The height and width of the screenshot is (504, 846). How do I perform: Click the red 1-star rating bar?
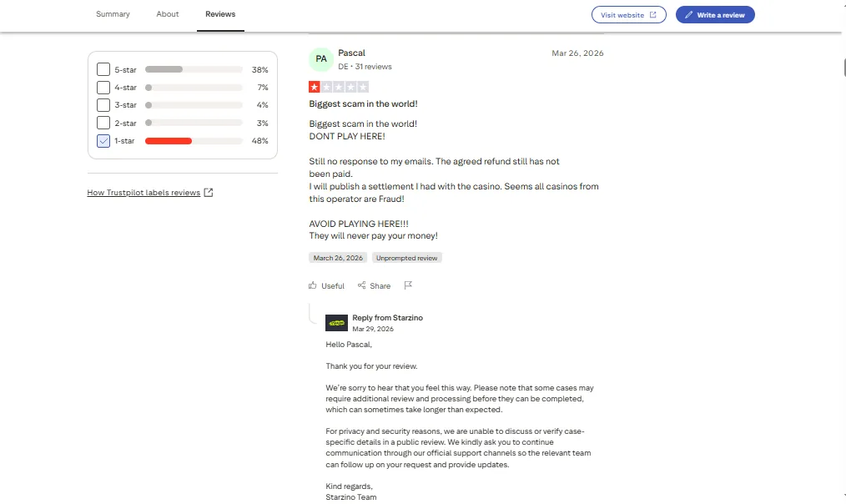point(194,141)
